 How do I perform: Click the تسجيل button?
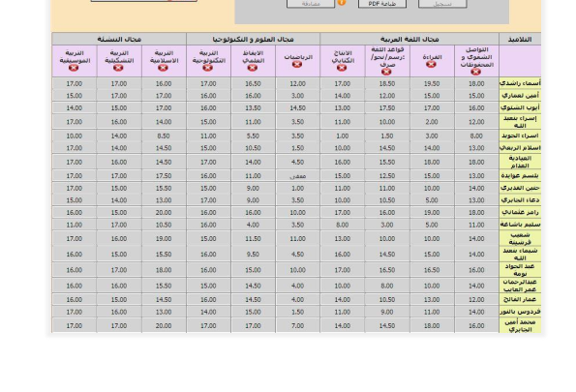point(442,4)
